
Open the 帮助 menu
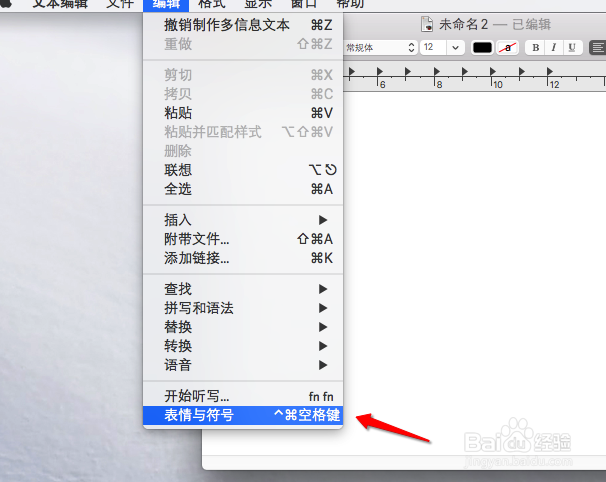350,4
